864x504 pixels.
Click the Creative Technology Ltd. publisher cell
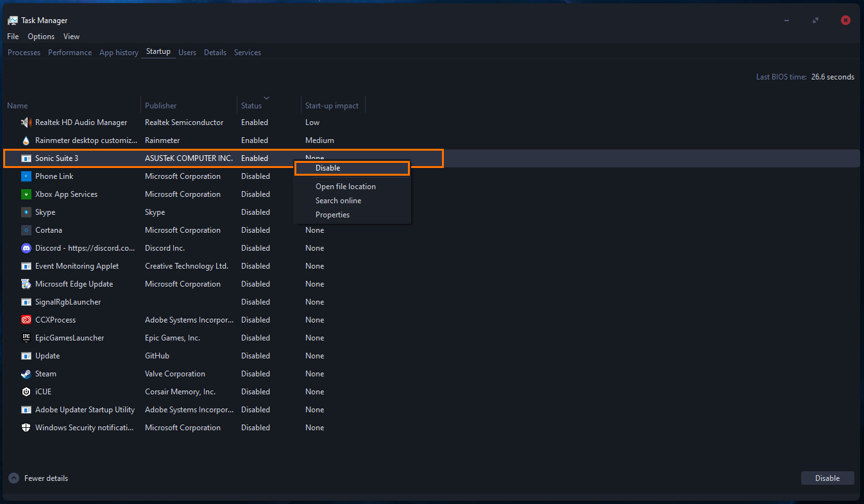tap(187, 266)
